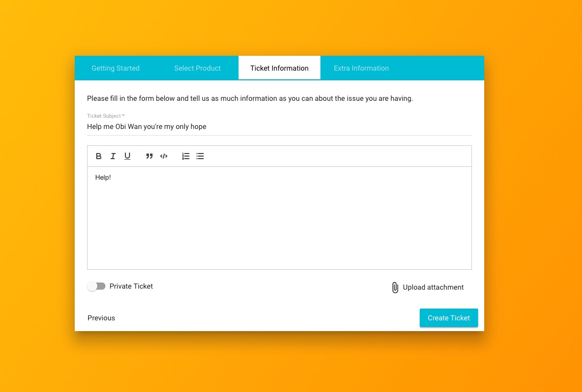Click the Upload attachment text
The image size is (582, 392).
point(433,288)
